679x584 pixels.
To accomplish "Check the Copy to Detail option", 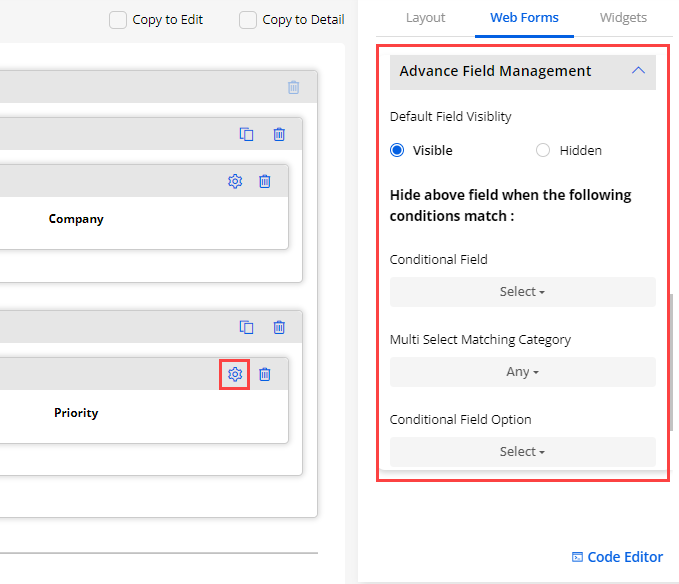I will point(248,20).
